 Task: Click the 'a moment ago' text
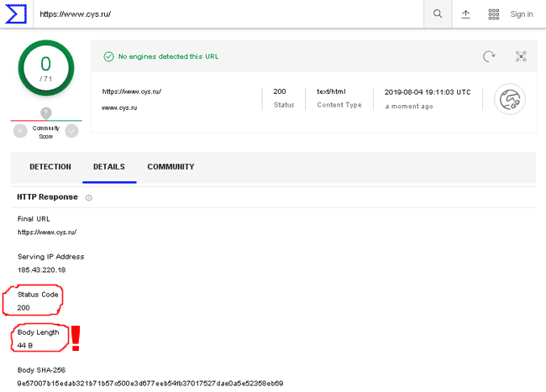409,107
